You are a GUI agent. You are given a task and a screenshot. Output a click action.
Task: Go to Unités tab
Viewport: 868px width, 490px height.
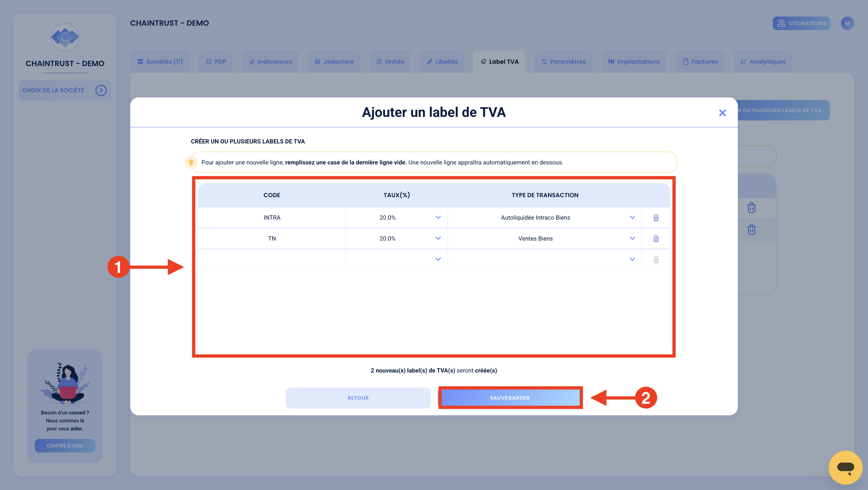(390, 62)
